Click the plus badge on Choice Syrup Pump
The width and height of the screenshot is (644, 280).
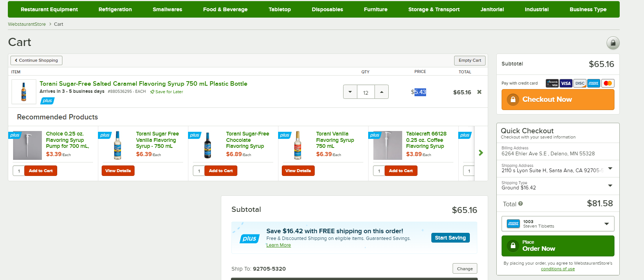point(15,135)
